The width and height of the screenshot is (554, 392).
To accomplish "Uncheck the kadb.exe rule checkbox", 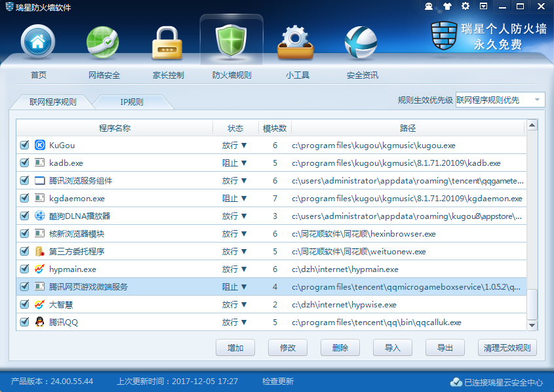I will [24, 163].
